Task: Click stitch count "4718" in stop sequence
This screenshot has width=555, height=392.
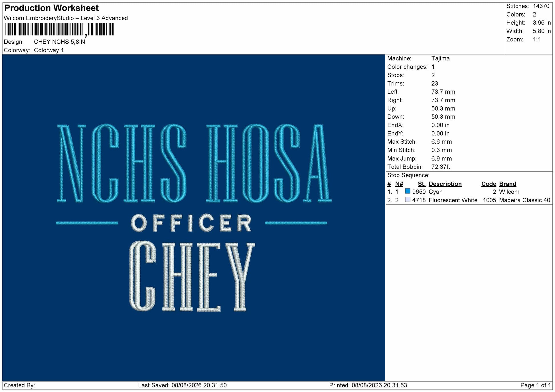Action: tap(419, 200)
